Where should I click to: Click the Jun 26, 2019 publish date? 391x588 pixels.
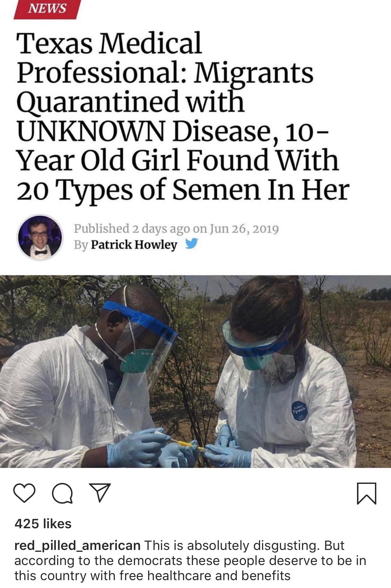click(x=244, y=229)
